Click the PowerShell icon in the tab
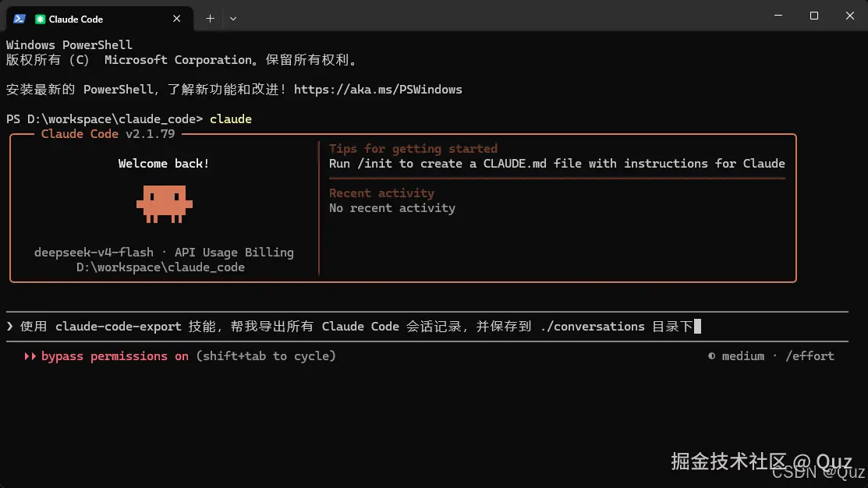The width and height of the screenshot is (868, 488). (19, 19)
